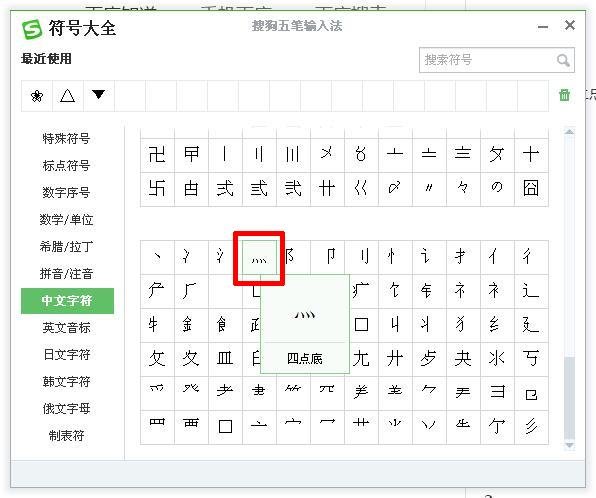
Task: Insert the metal radical 钅
Action: 429,291
